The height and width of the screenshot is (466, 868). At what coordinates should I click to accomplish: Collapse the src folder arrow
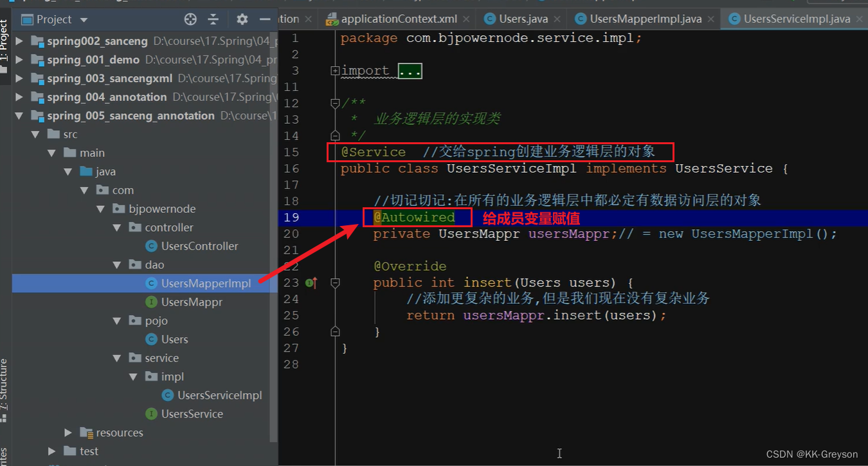pos(35,135)
